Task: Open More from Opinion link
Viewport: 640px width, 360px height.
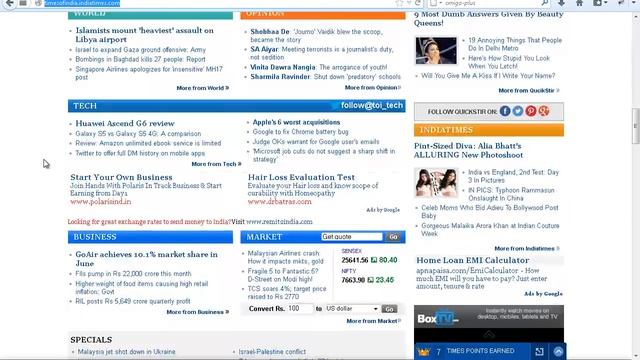Action: coord(373,87)
